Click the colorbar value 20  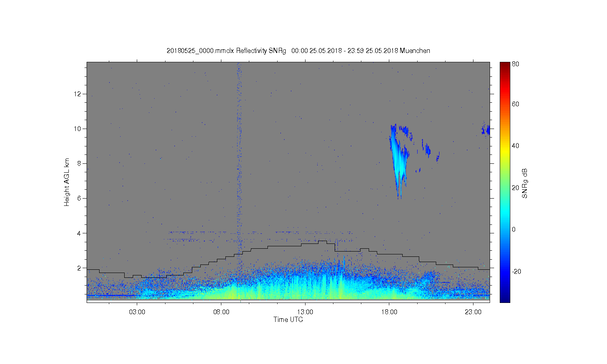(x=516, y=188)
